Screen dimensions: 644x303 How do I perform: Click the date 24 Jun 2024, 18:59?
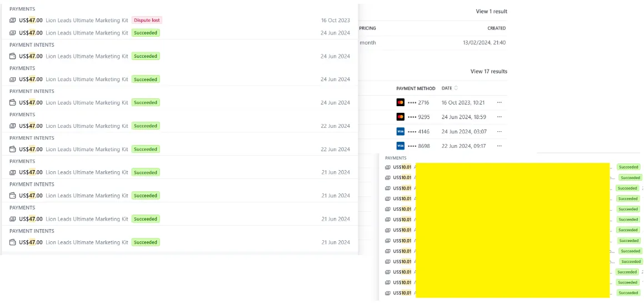click(x=464, y=117)
